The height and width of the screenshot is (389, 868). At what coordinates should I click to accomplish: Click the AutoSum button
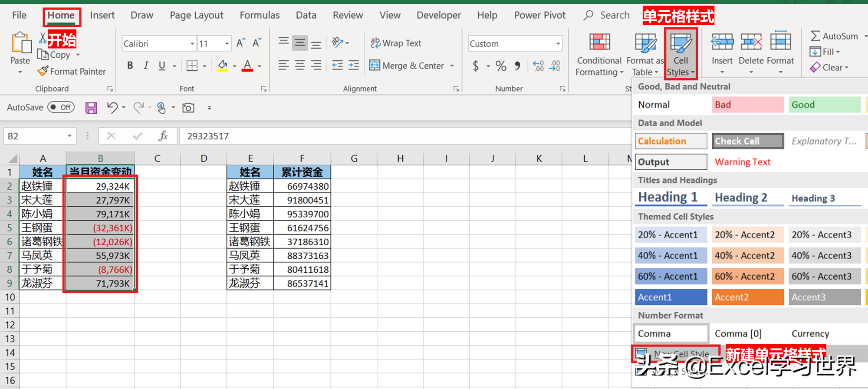coord(834,36)
